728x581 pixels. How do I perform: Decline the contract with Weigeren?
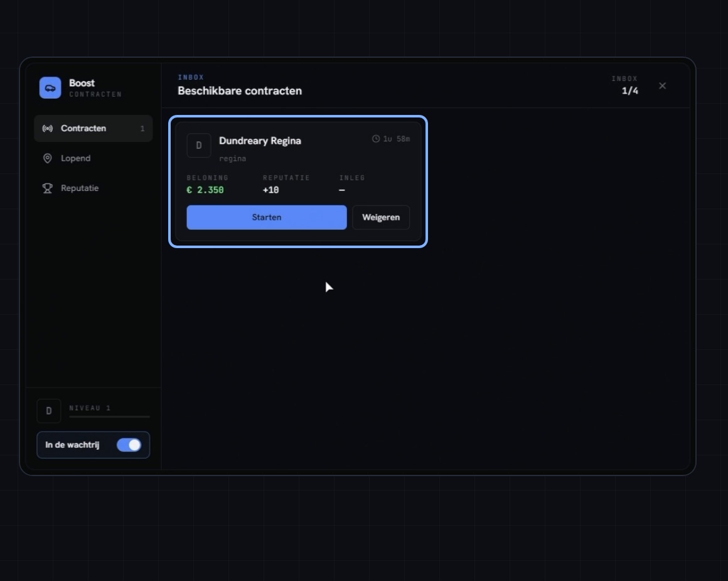click(381, 217)
